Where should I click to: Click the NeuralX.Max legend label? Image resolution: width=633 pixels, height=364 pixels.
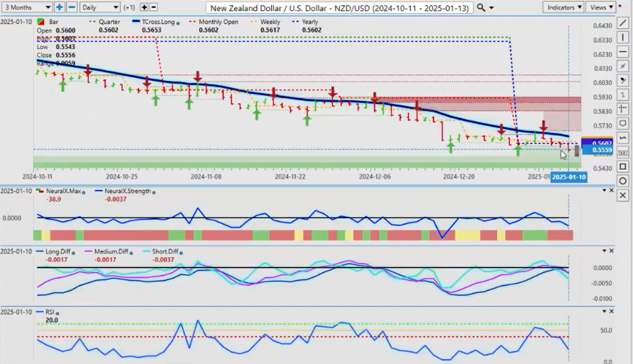(64, 191)
